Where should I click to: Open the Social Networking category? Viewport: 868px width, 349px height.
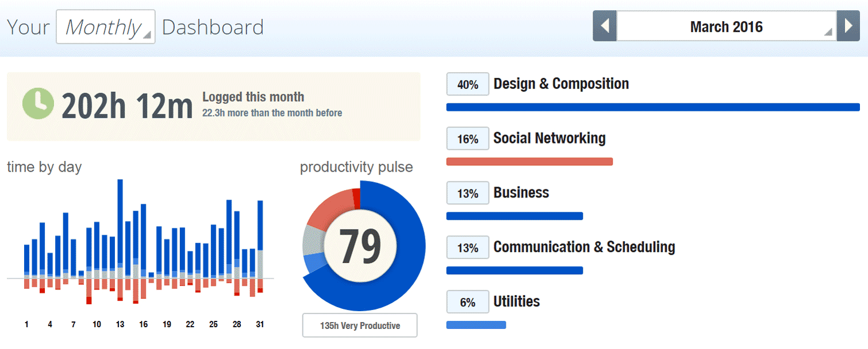[550, 138]
